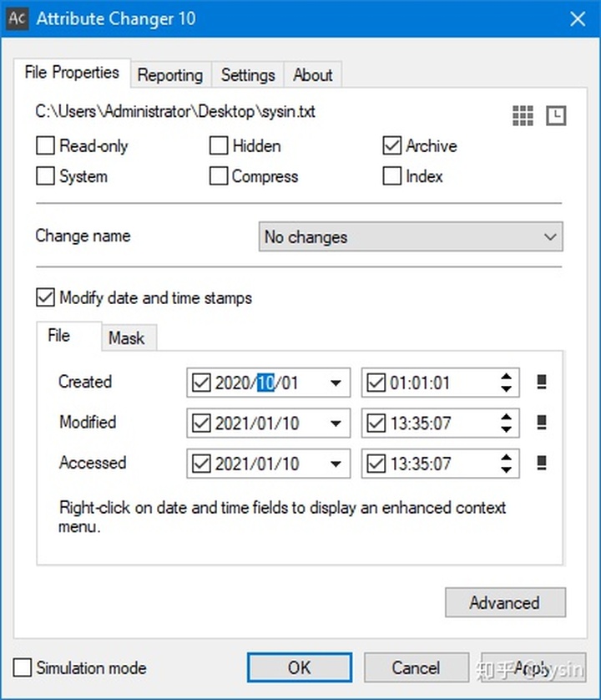Screen dimensions: 601x700
Task: Increase the Accessed time with up arrow
Action: pyautogui.click(x=506, y=458)
